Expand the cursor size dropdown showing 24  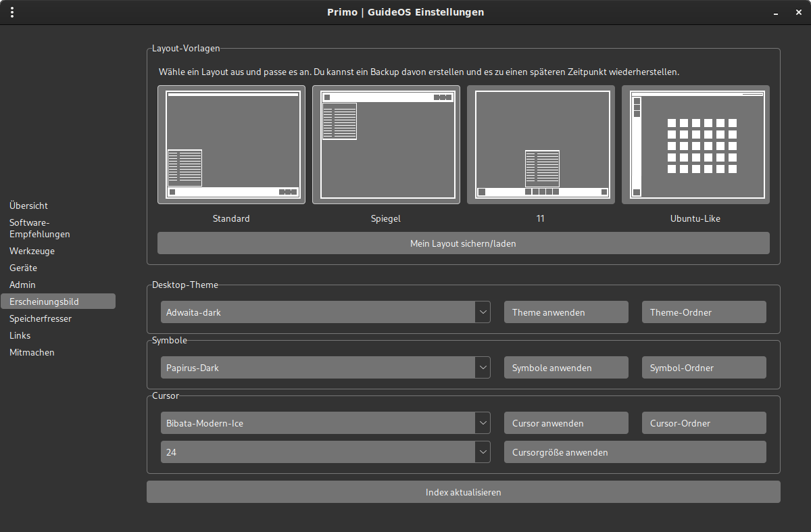tap(325, 452)
